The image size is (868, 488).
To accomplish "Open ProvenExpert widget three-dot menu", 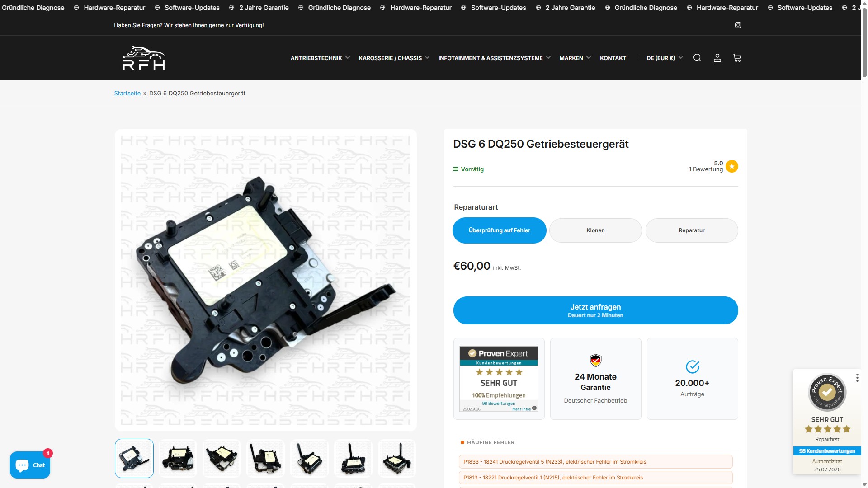I will coord(857,378).
